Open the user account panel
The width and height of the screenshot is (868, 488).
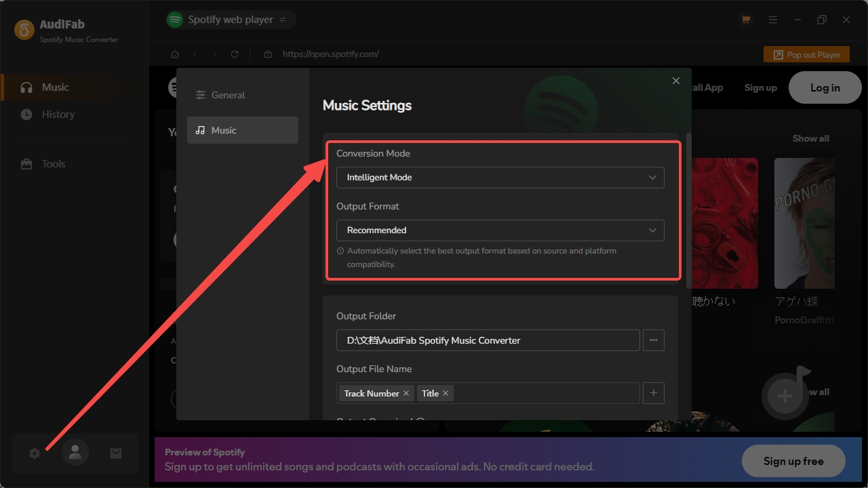75,453
